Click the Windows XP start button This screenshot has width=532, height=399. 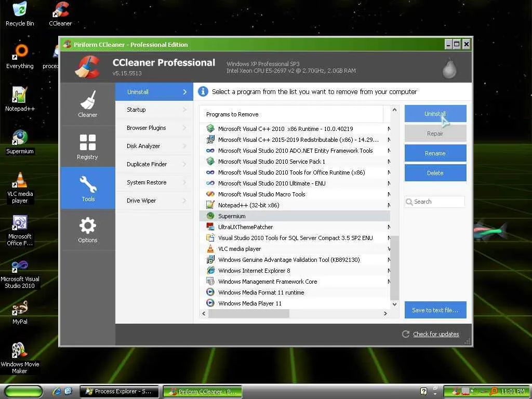click(24, 392)
